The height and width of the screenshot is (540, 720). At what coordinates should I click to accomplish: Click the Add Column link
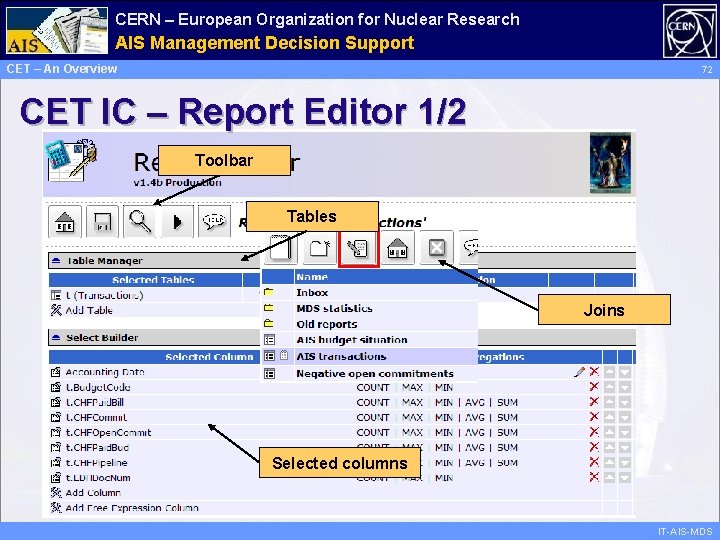(x=93, y=493)
